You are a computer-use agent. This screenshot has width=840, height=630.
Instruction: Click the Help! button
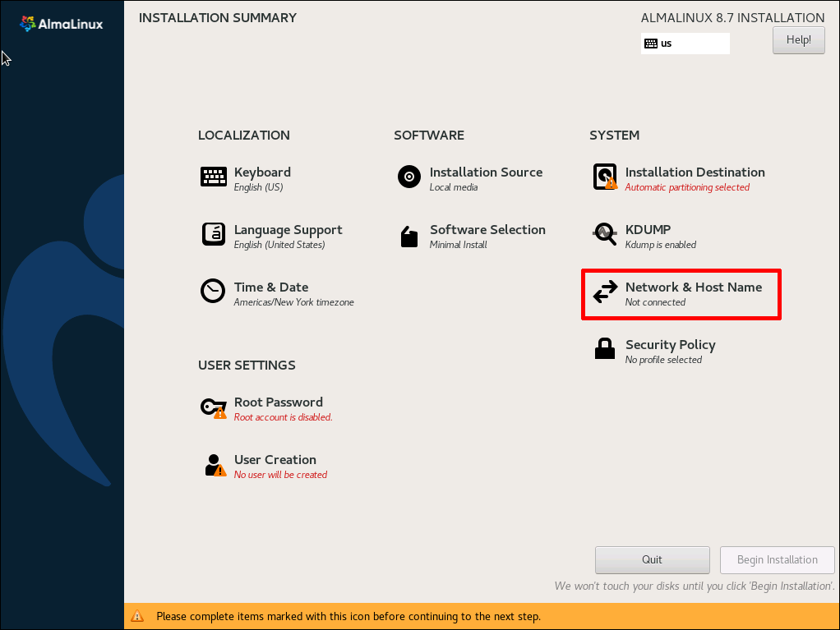798,40
